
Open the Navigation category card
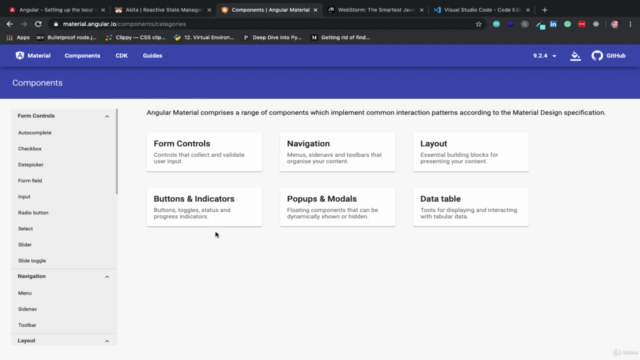click(x=338, y=152)
